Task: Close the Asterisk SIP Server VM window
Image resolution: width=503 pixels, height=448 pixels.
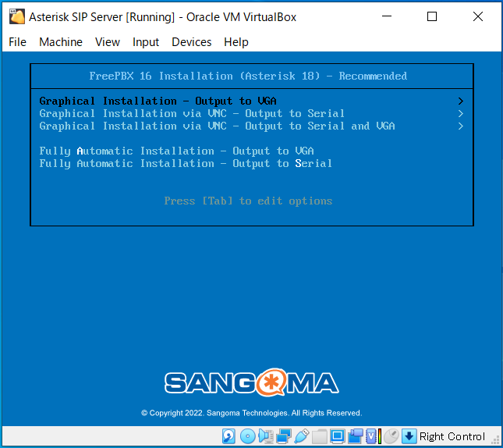Action: [x=478, y=16]
